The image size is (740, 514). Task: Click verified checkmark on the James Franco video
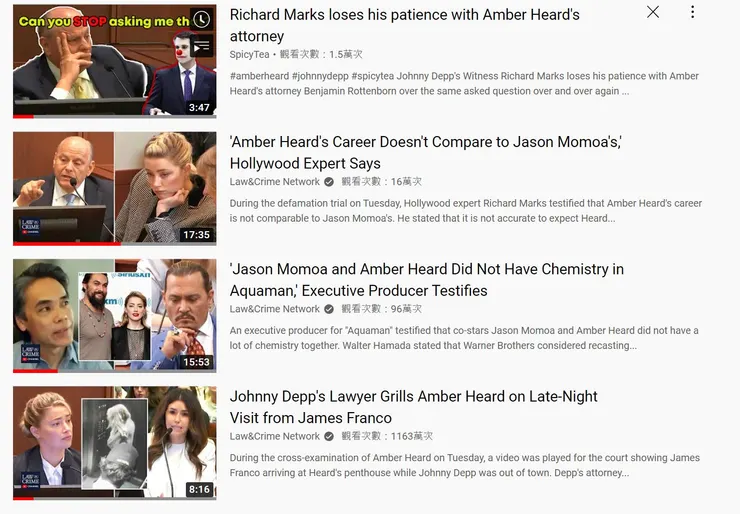(x=329, y=437)
